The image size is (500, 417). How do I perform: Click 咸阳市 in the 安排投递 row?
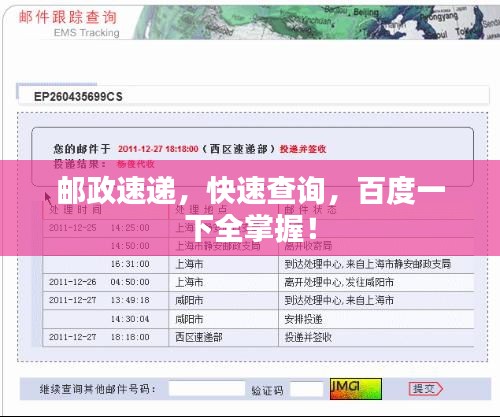pyautogui.click(x=189, y=319)
